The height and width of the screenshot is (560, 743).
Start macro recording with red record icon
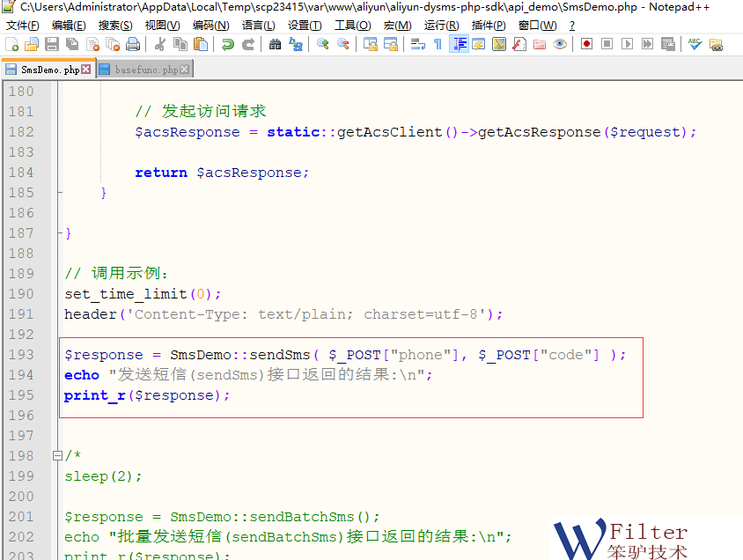[x=585, y=44]
